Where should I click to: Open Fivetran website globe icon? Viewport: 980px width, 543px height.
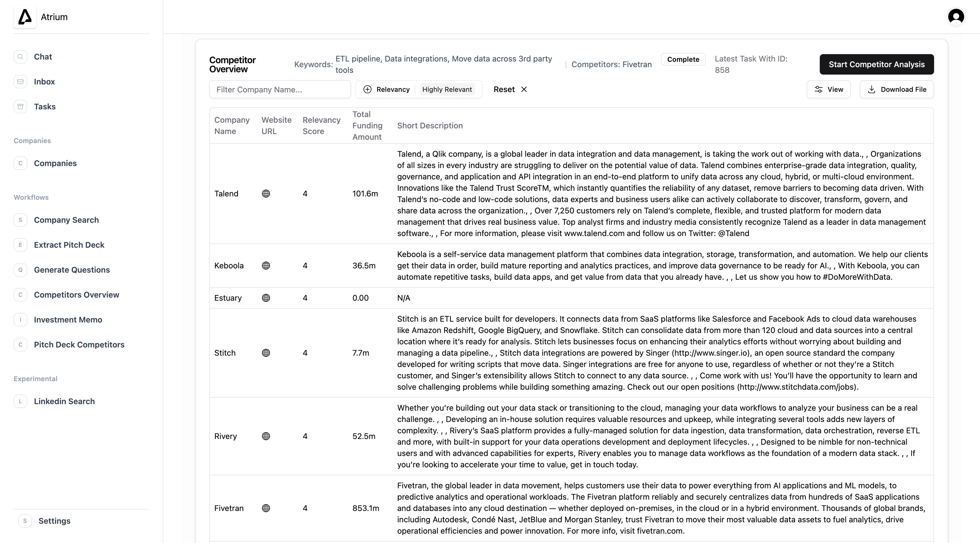[266, 508]
